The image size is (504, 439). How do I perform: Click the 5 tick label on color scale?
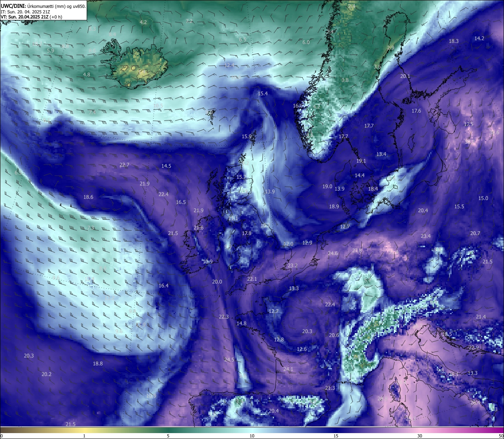pyautogui.click(x=168, y=436)
